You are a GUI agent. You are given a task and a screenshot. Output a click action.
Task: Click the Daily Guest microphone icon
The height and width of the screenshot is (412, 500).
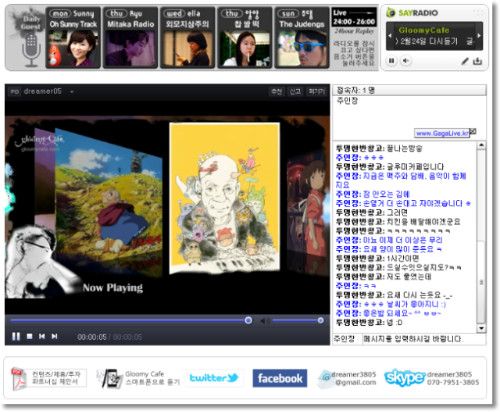coord(31,50)
